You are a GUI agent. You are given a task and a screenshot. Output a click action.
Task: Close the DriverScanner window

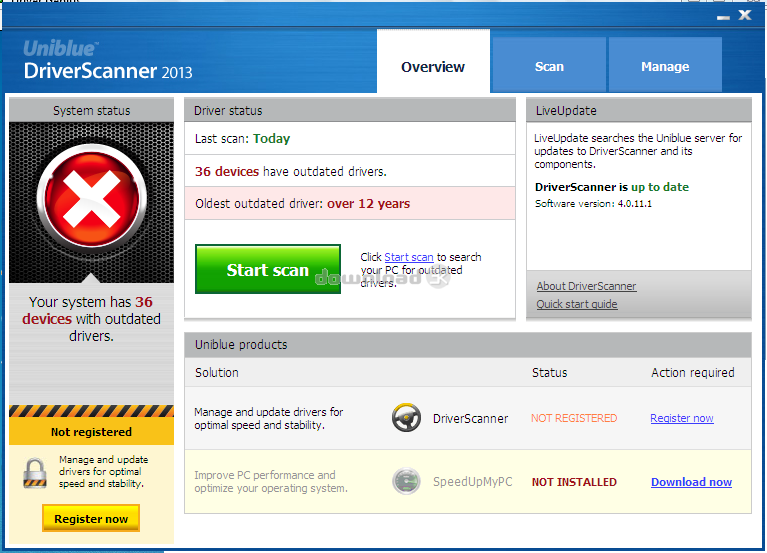click(745, 15)
